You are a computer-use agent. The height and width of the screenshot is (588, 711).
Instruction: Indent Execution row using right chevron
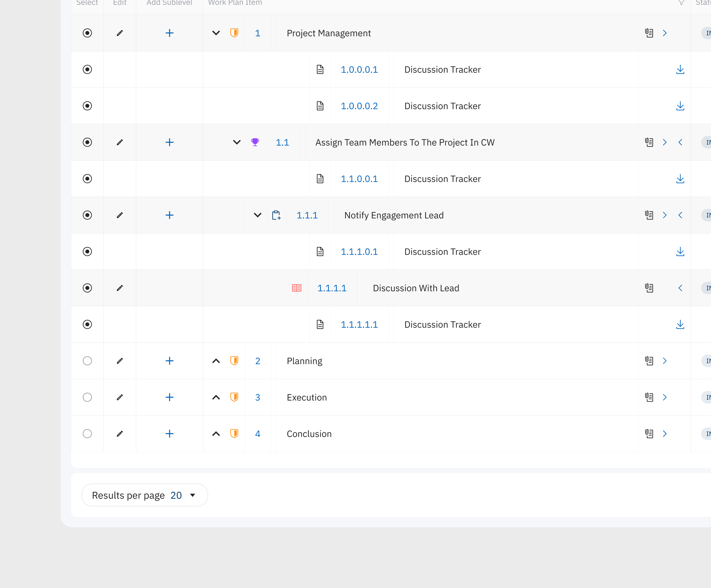(x=665, y=397)
